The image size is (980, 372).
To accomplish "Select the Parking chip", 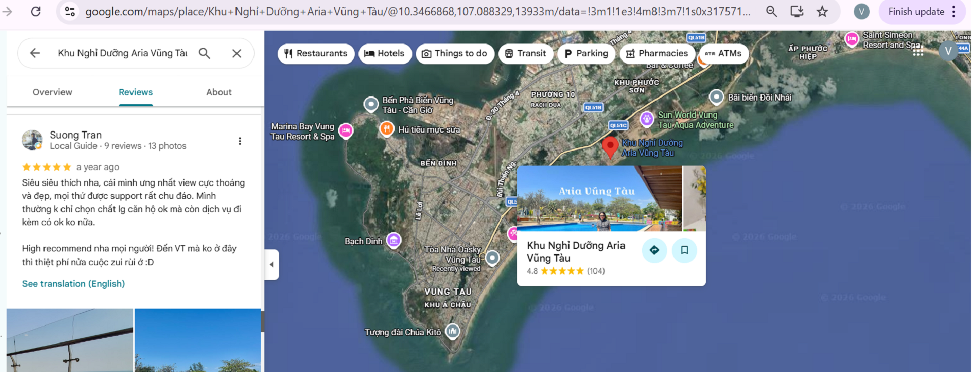I will point(586,54).
